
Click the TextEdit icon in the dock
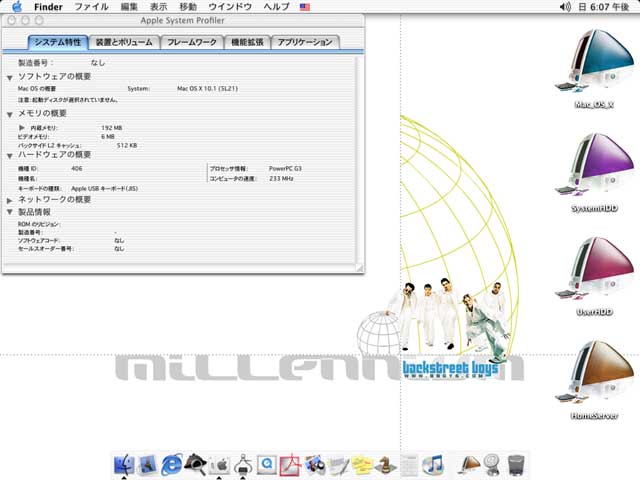click(339, 465)
